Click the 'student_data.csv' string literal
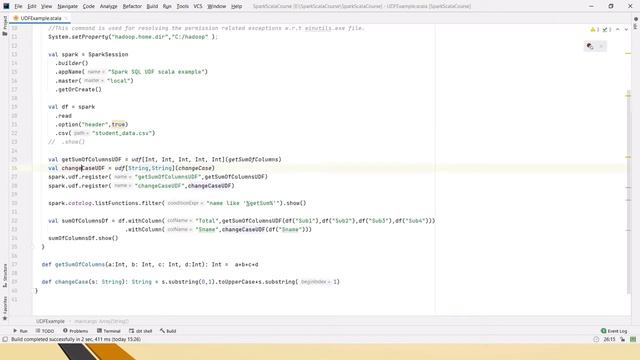Image resolution: width=640 pixels, height=360 pixels. pyautogui.click(x=122, y=133)
